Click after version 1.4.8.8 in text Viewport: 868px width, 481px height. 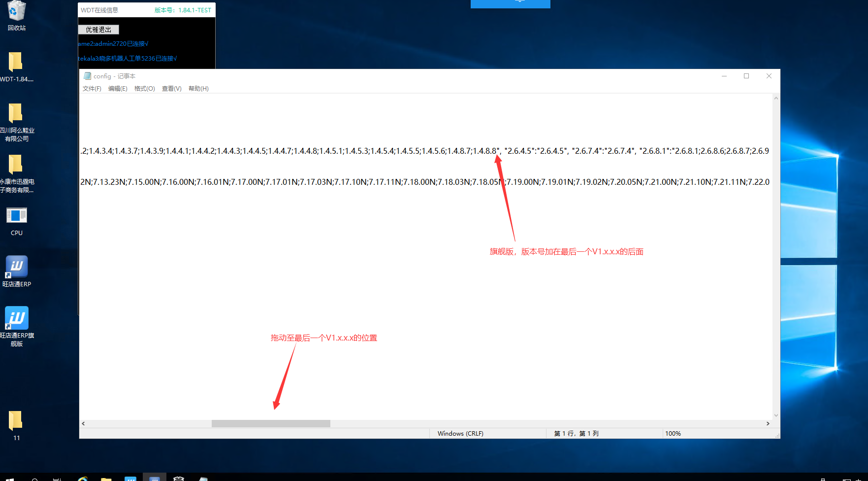497,151
